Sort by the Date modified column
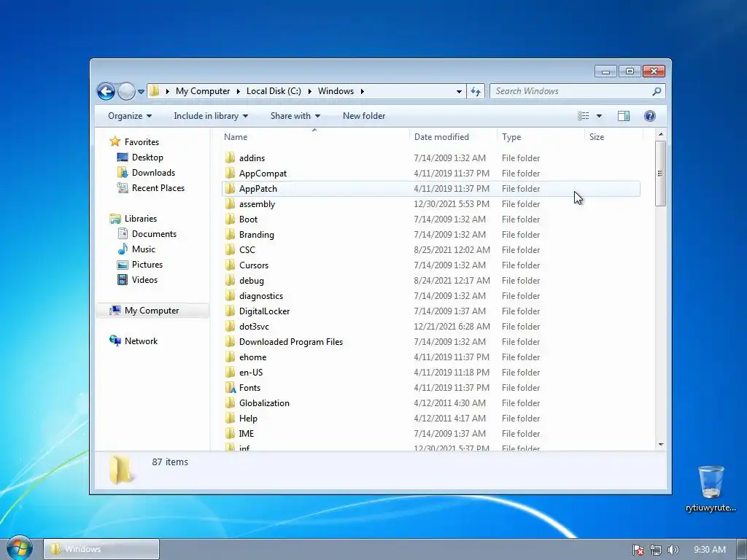747x560 pixels. (x=452, y=136)
